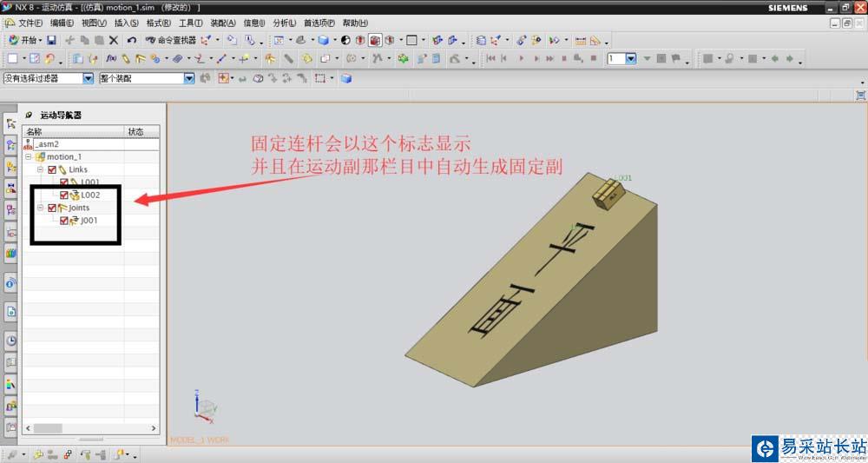Toggle the L002 link checkbox
This screenshot has width=868, height=463.
63,195
